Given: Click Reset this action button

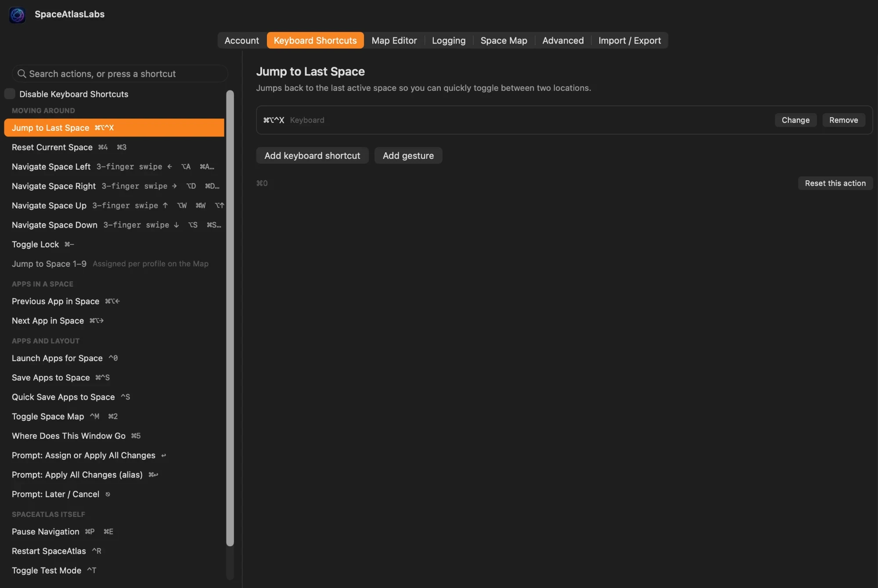Looking at the screenshot, I should click(835, 183).
